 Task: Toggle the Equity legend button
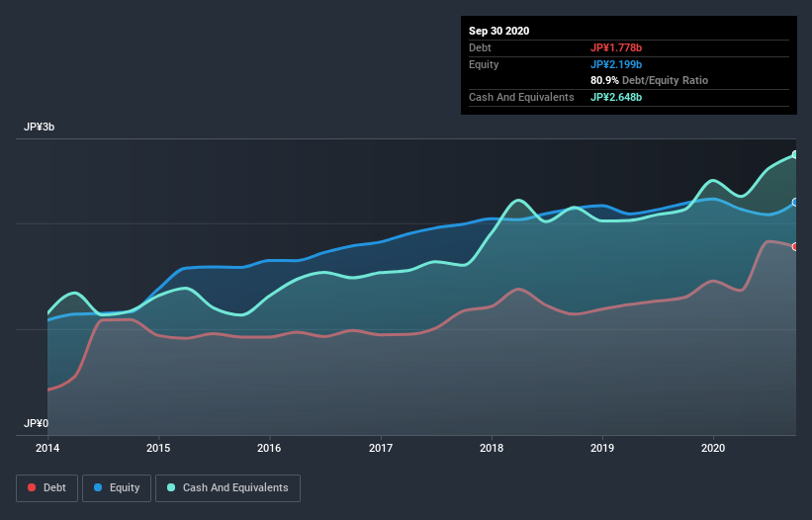(x=117, y=488)
